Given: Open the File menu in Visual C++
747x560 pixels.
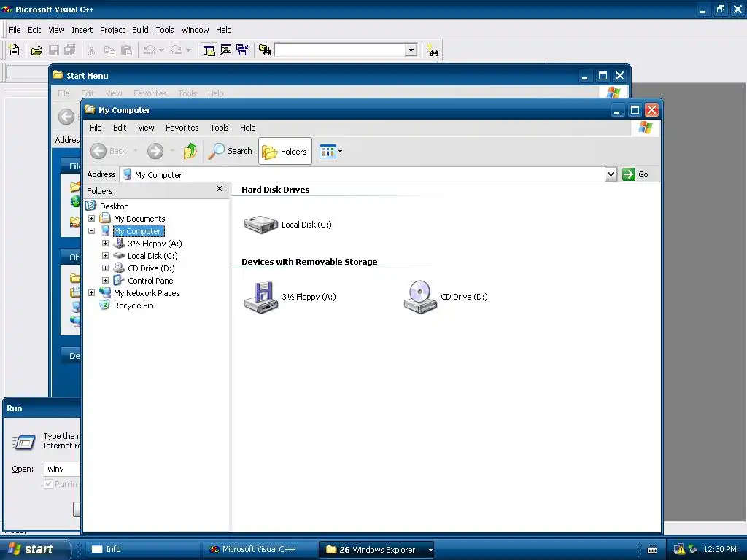Looking at the screenshot, I should (15, 30).
